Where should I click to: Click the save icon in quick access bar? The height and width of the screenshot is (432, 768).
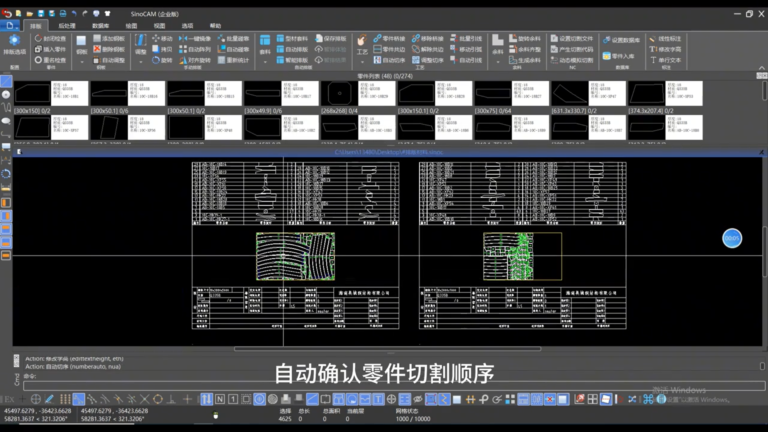tap(41, 14)
